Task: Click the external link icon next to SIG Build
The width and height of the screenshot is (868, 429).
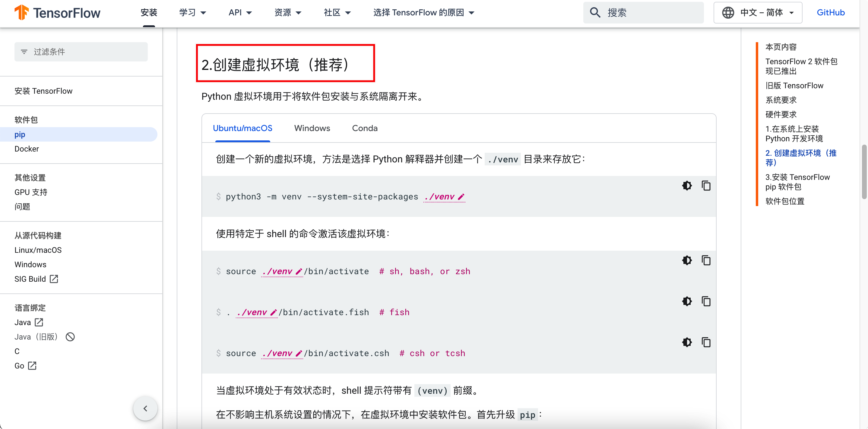Action: pos(54,279)
